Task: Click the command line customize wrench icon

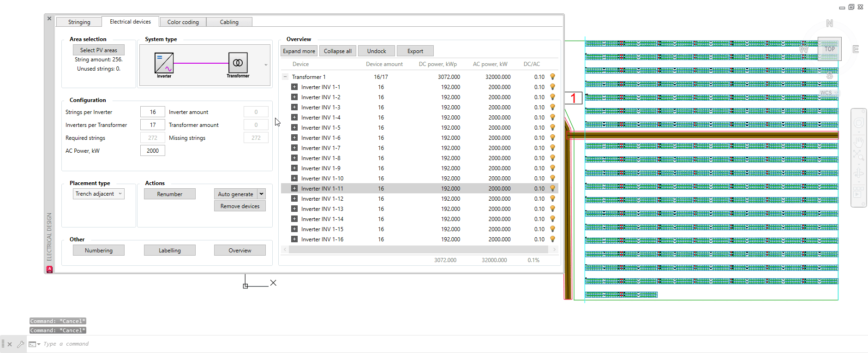Action: coord(20,344)
